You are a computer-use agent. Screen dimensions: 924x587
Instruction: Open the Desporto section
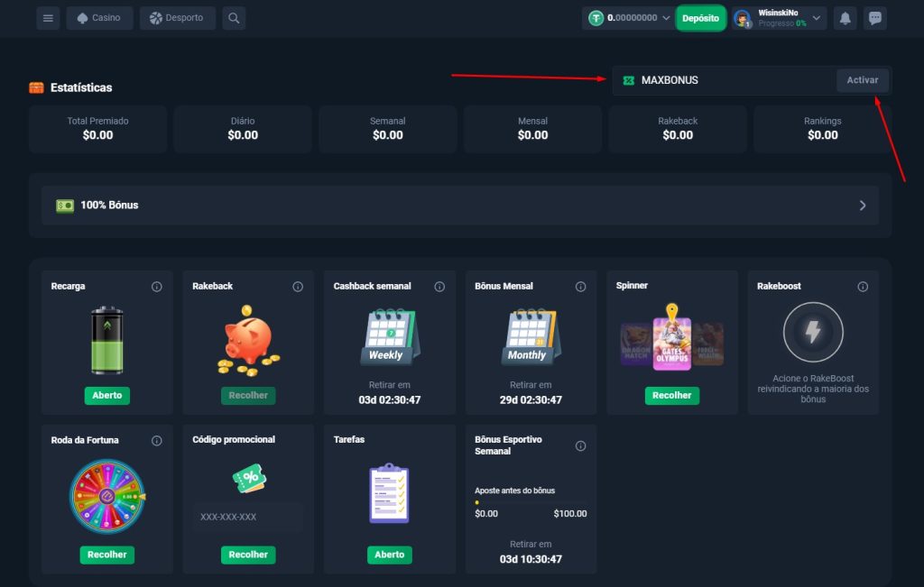pyautogui.click(x=178, y=18)
